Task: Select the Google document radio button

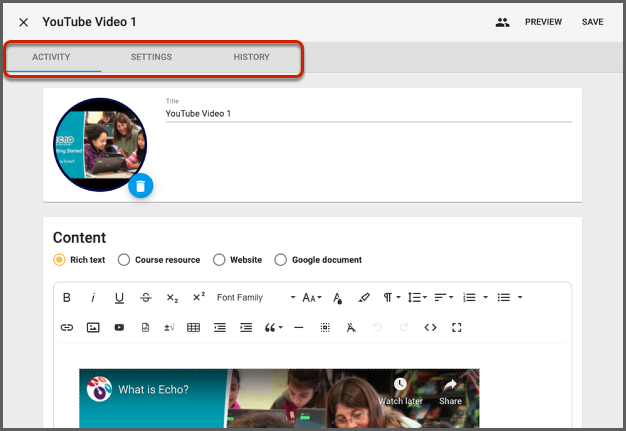Action: pyautogui.click(x=281, y=260)
